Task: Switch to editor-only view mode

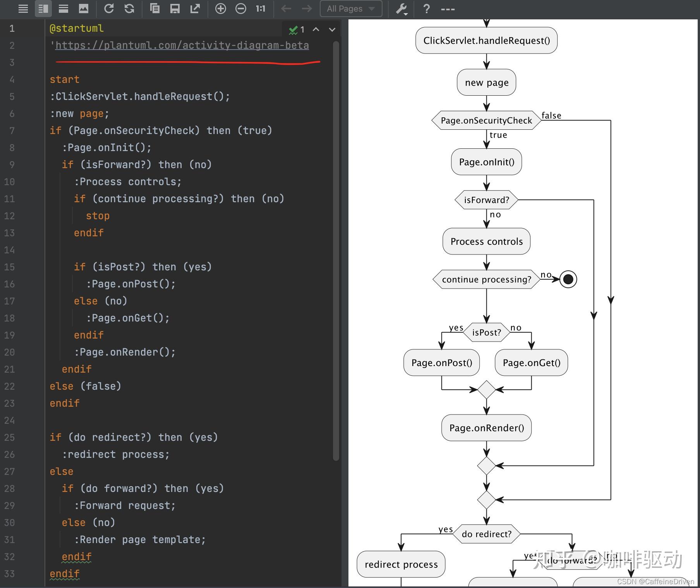Action: tap(23, 9)
